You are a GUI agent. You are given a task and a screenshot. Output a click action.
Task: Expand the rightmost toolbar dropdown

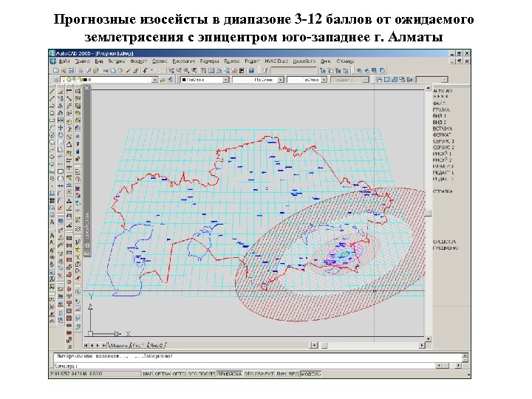444,80
